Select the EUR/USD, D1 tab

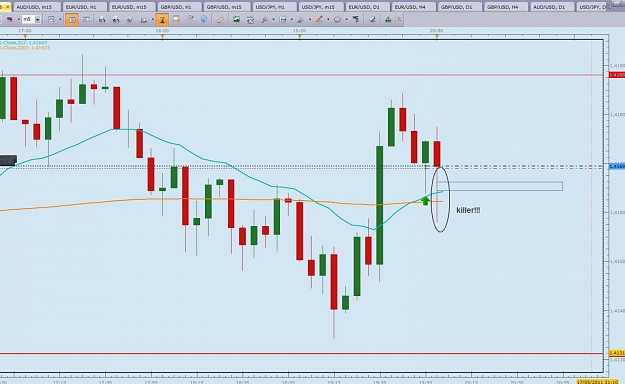[x=368, y=7]
